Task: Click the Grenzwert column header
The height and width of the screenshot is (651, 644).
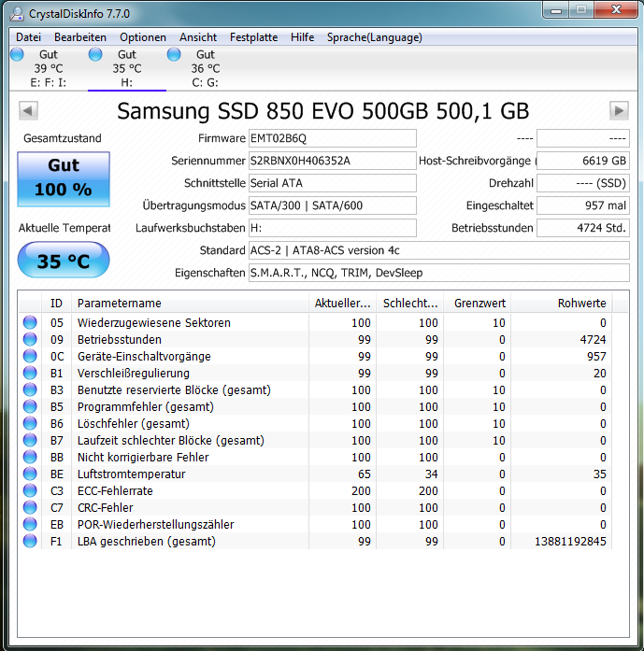Action: point(478,303)
